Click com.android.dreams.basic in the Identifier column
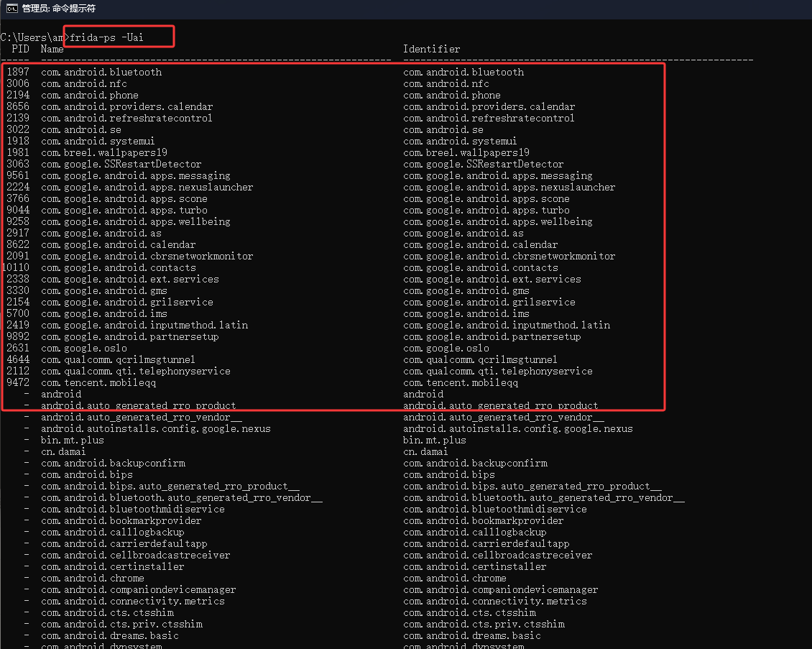The image size is (812, 649). click(x=472, y=635)
